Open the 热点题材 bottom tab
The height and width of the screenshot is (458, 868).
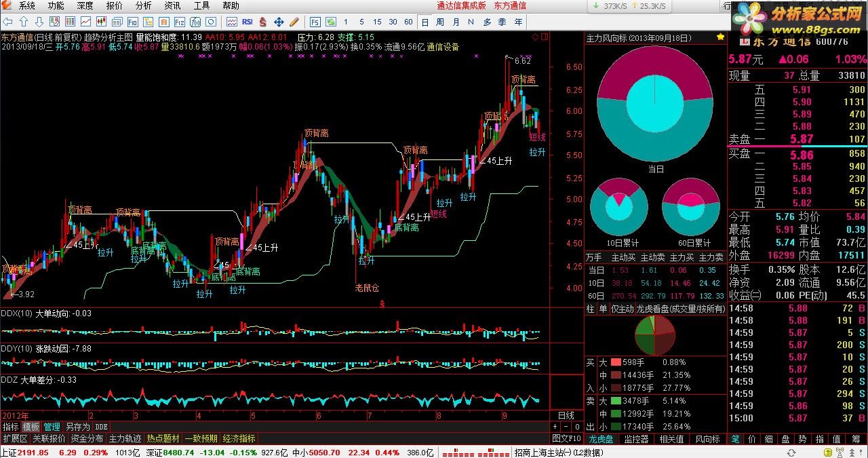point(163,439)
